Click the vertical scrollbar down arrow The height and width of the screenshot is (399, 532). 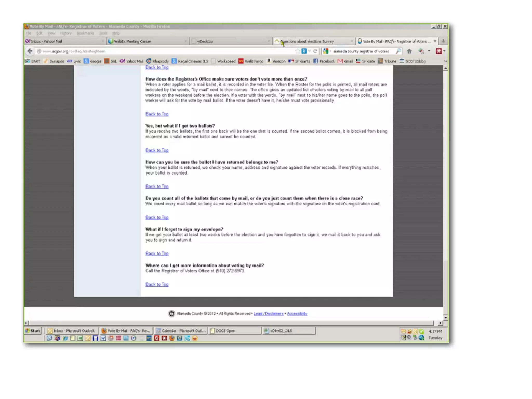click(x=445, y=317)
